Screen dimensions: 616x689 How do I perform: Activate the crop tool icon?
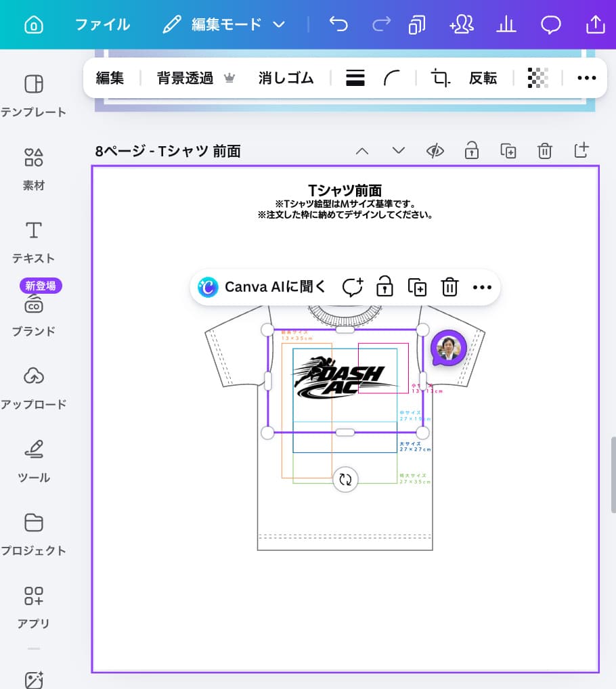(440, 79)
